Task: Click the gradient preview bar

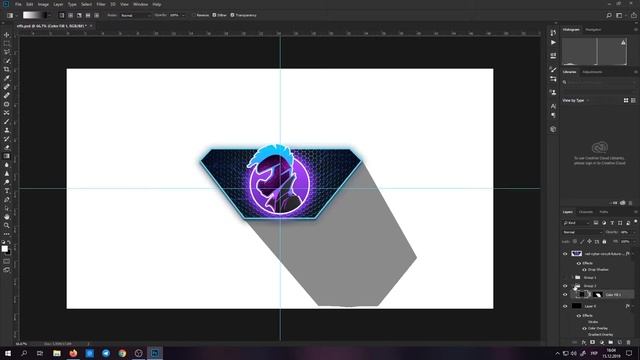Action: tap(35, 15)
